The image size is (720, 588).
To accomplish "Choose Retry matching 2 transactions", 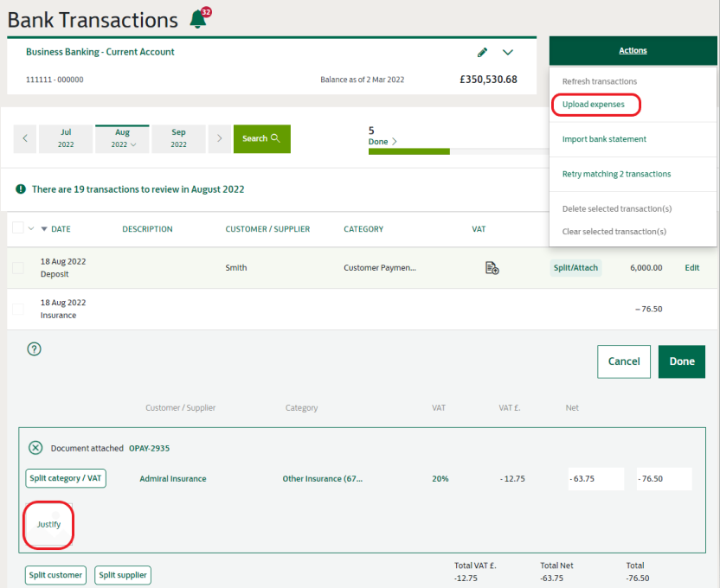I will tap(616, 174).
